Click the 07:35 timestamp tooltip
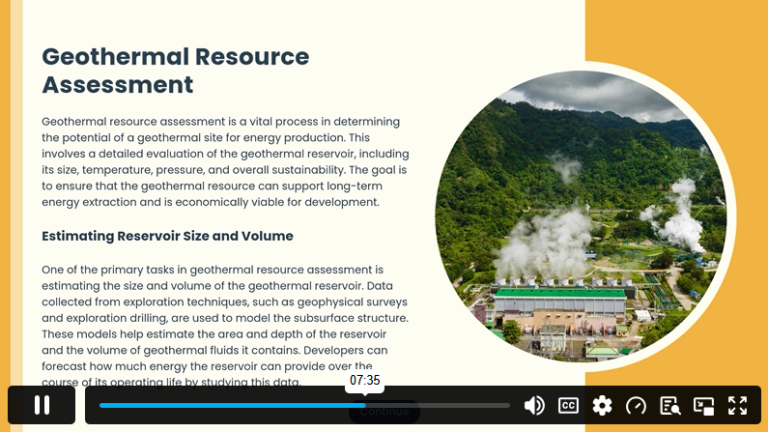The height and width of the screenshot is (432, 768). click(x=365, y=381)
